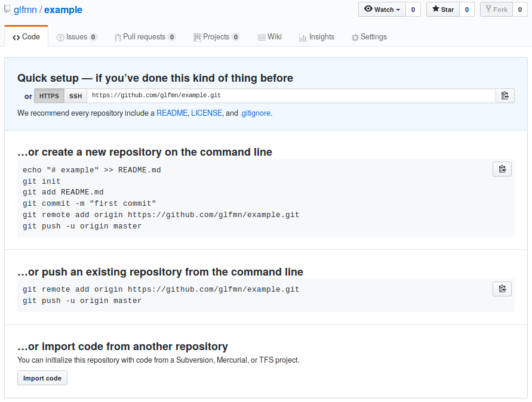Image resolution: width=532 pixels, height=402 pixels.
Task: Go to the Projects tab
Action: 217,37
